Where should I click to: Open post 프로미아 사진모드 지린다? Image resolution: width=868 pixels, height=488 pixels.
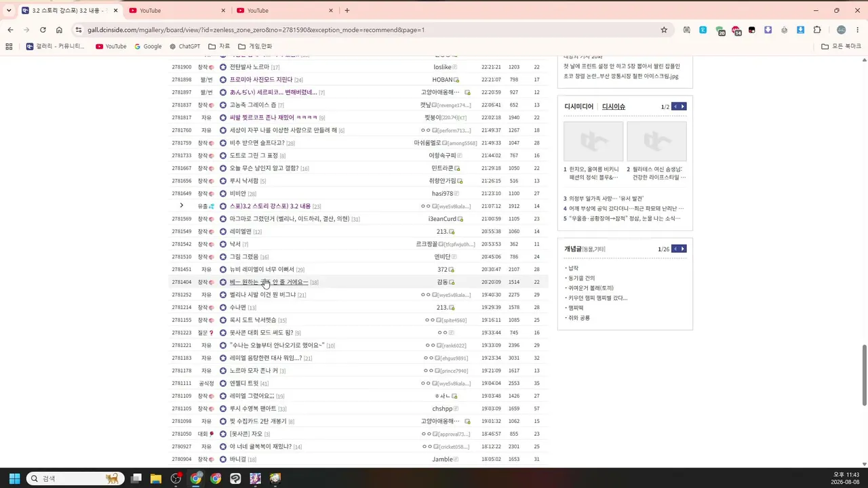tap(261, 80)
